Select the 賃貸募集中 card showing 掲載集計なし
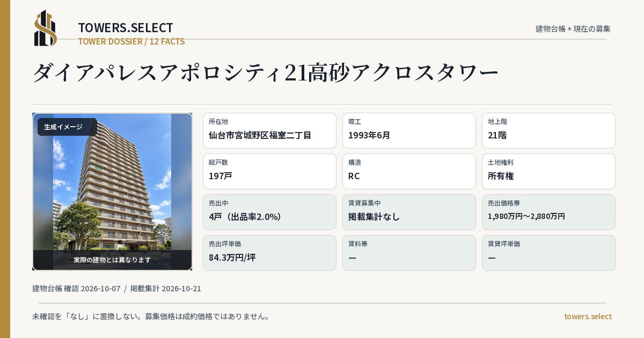This screenshot has width=644, height=338. click(x=409, y=212)
